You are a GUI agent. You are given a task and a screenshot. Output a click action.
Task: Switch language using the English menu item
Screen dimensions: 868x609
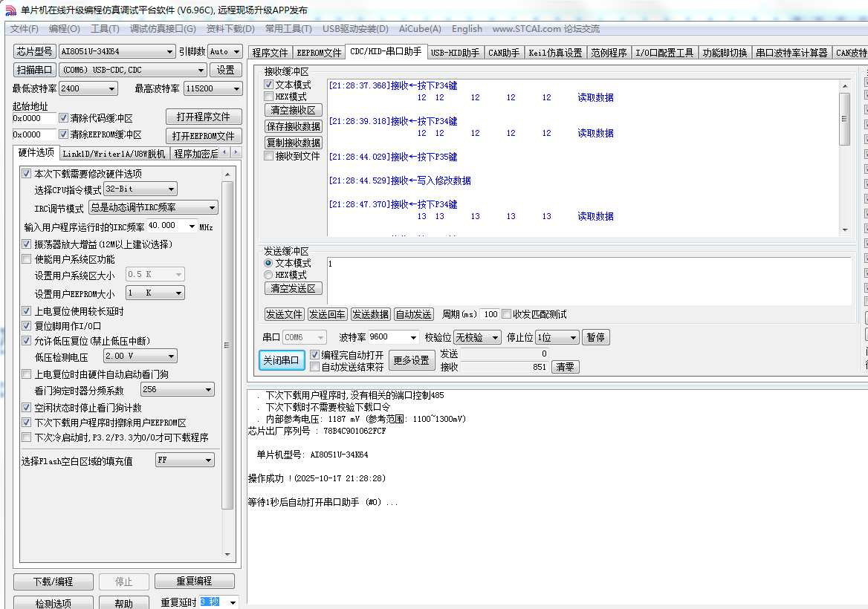pos(467,29)
